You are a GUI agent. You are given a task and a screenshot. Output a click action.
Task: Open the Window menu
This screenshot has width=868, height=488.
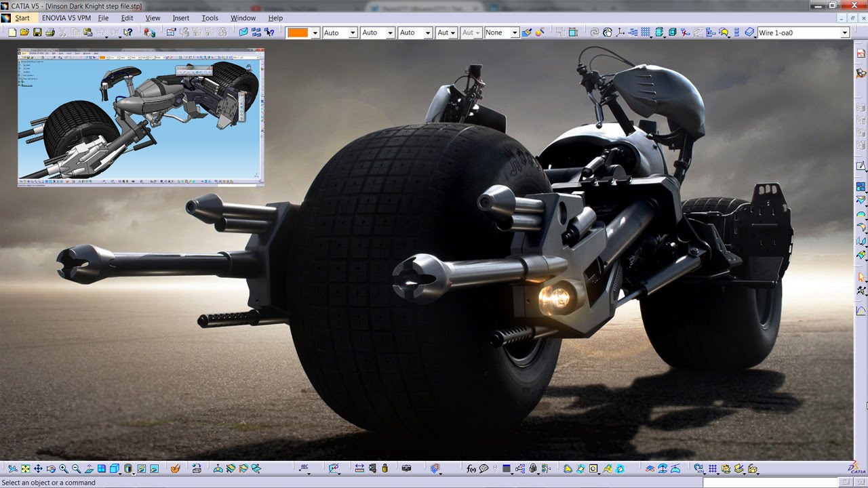pyautogui.click(x=243, y=18)
